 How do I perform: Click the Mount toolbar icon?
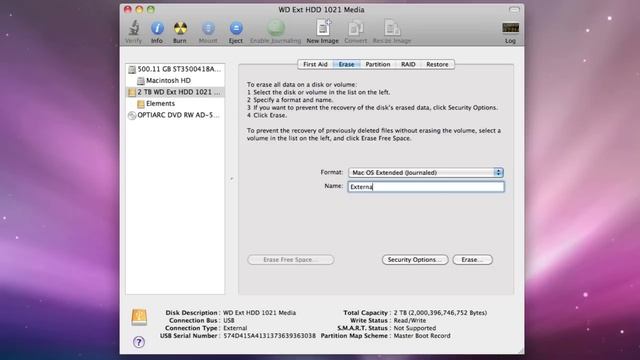tap(208, 28)
